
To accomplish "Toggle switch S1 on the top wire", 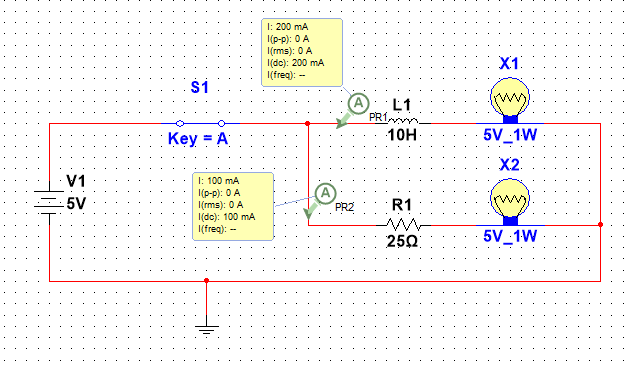I will click(200, 124).
